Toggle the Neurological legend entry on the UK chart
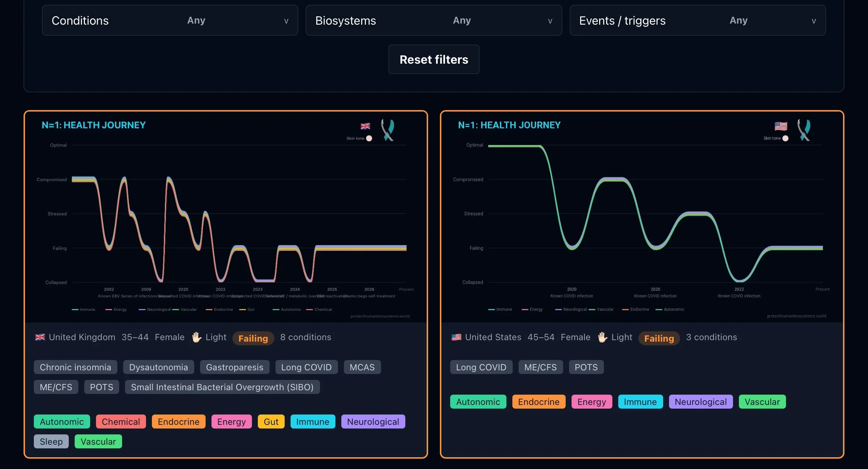This screenshot has height=469, width=868. click(x=154, y=310)
